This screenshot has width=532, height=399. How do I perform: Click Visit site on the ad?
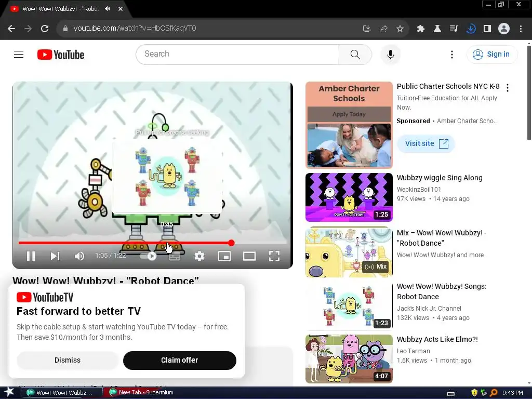click(x=426, y=143)
